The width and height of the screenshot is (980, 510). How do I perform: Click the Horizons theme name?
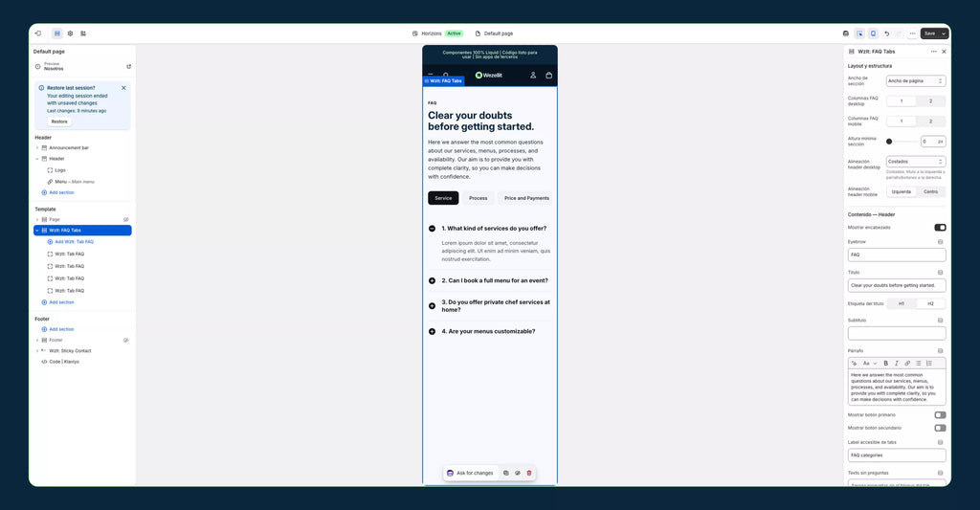[432, 33]
